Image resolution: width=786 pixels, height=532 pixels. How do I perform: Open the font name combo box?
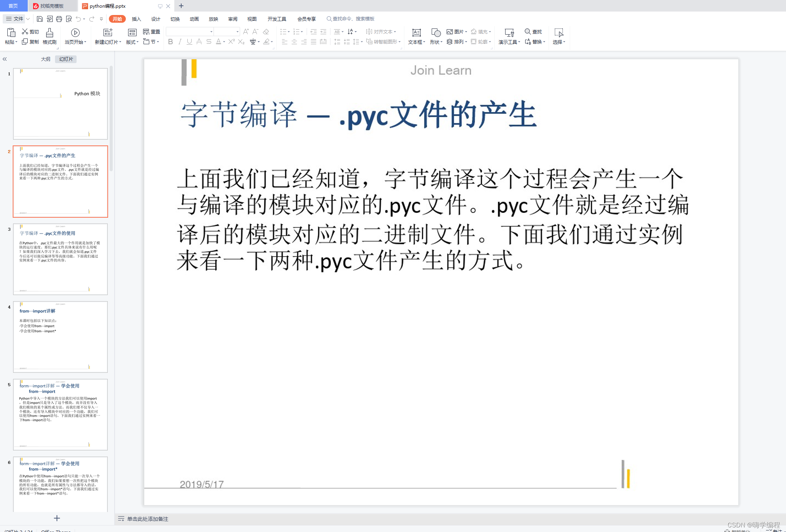190,32
